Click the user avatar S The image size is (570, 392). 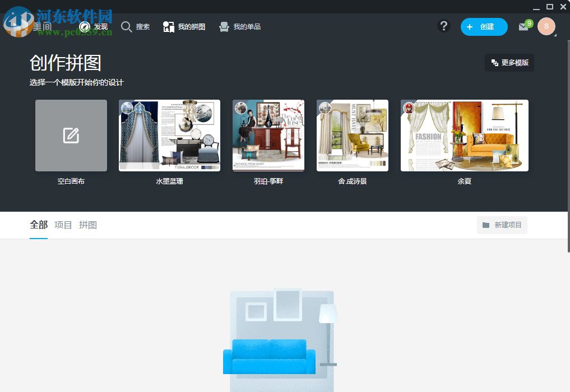click(546, 26)
